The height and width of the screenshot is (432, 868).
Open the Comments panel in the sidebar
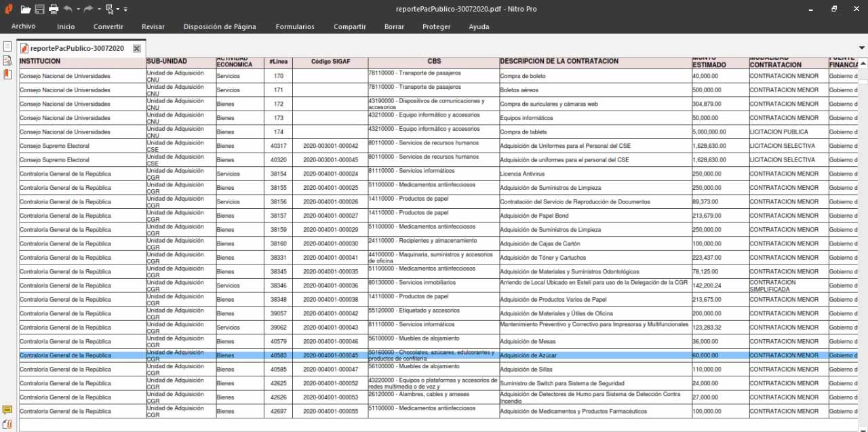tap(7, 410)
